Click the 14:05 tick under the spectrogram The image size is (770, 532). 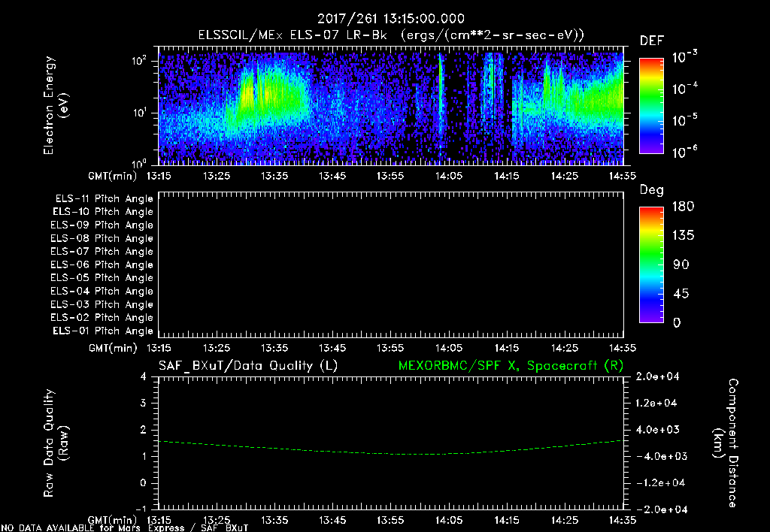pos(449,176)
